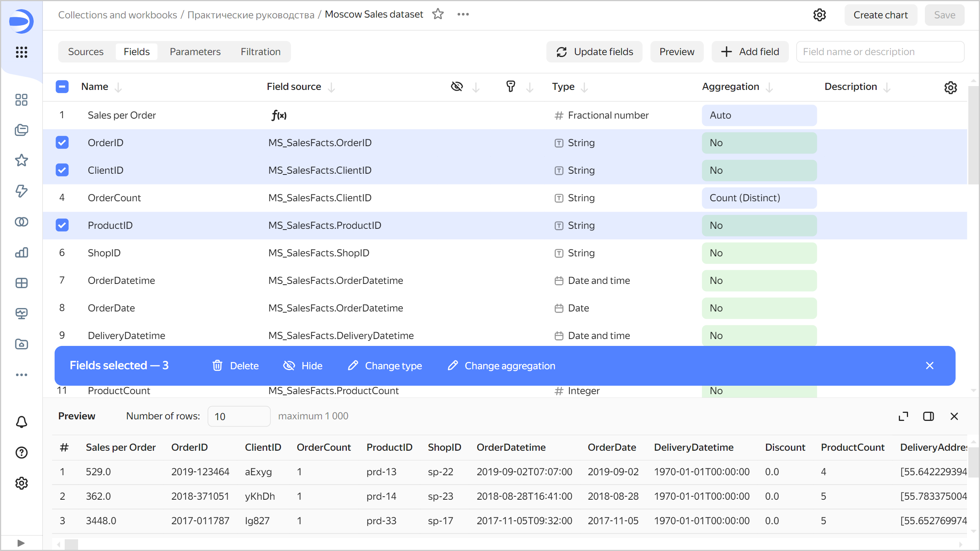The width and height of the screenshot is (980, 551).
Task: Open the Help question mark icon
Action: [x=21, y=453]
